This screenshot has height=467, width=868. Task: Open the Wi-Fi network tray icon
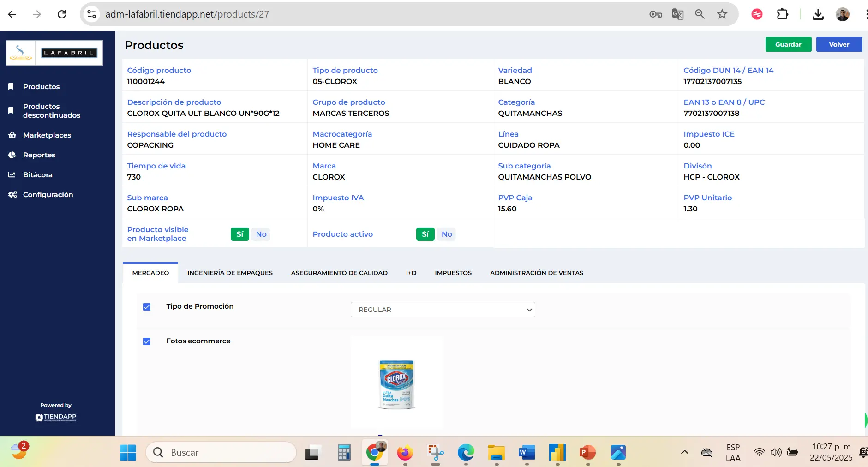click(759, 452)
